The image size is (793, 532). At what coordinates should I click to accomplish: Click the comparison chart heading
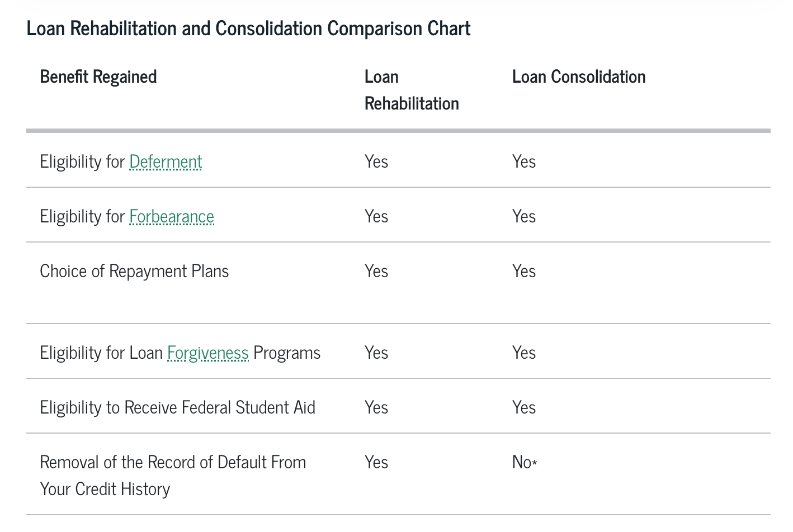click(x=248, y=28)
